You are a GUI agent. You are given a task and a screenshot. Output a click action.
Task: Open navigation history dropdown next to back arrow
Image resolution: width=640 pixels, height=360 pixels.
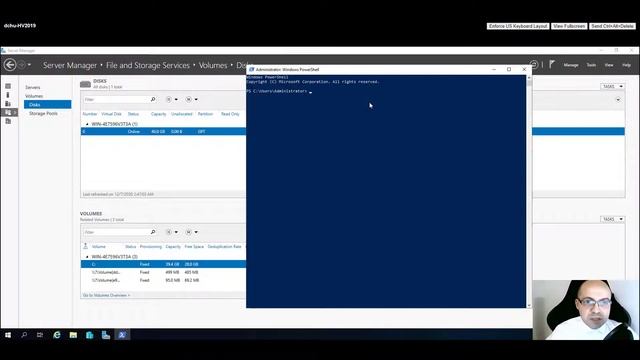29,65
